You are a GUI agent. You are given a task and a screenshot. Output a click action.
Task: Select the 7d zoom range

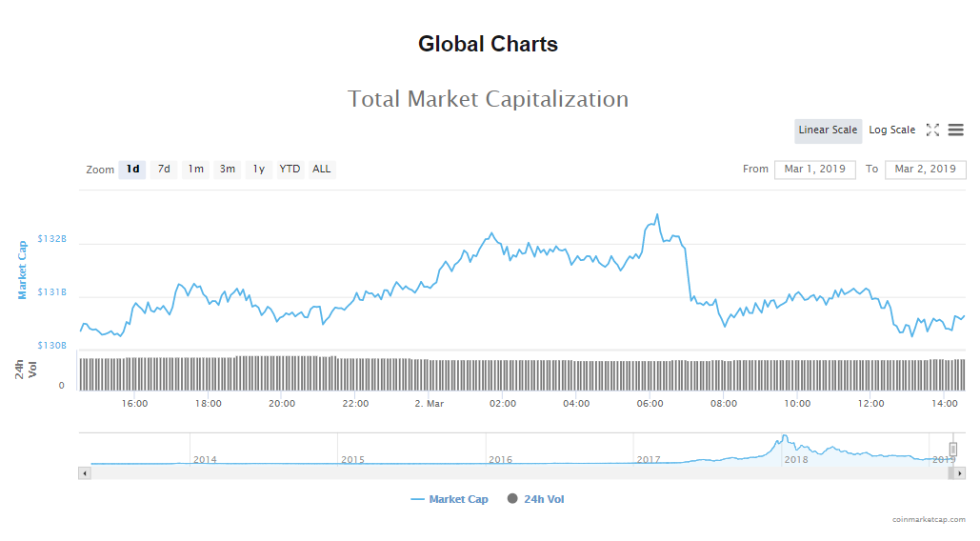164,170
